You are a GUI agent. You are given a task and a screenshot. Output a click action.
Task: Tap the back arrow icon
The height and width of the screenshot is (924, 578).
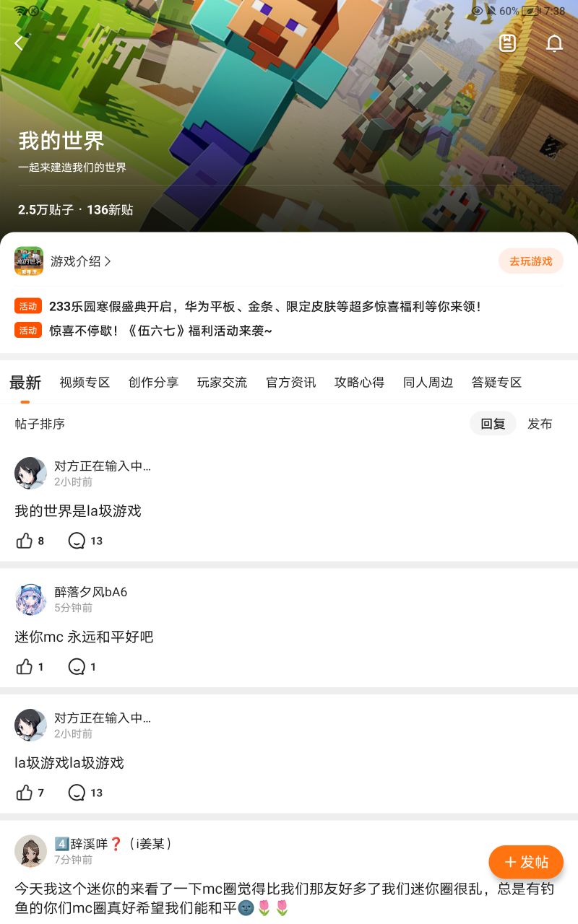[19, 43]
